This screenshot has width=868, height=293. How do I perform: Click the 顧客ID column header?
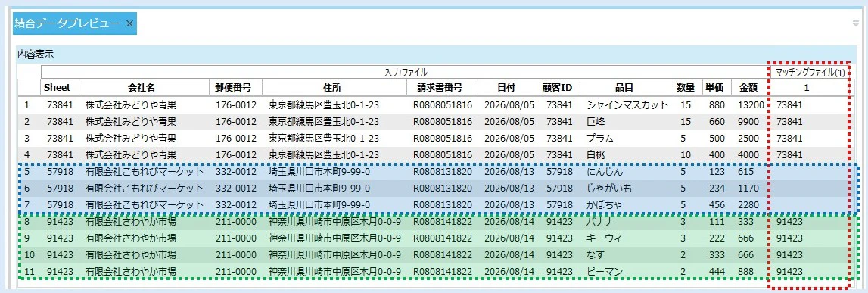pyautogui.click(x=559, y=88)
